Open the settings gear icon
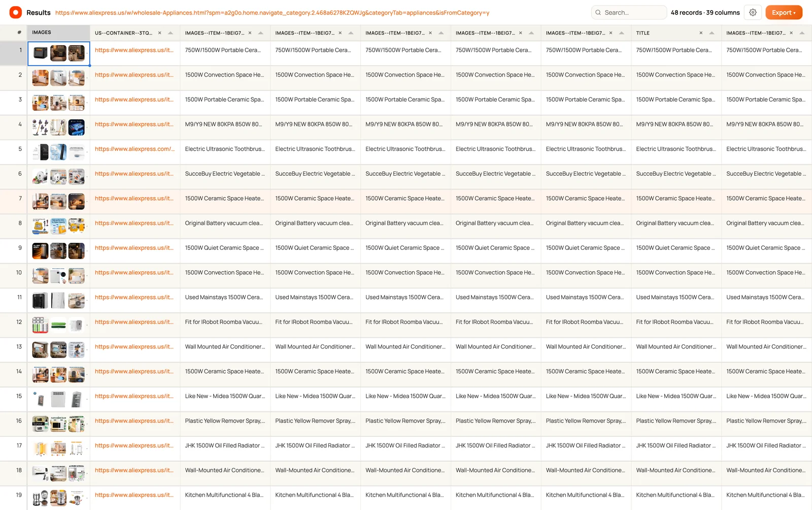This screenshot has height=510, width=812. coord(753,12)
